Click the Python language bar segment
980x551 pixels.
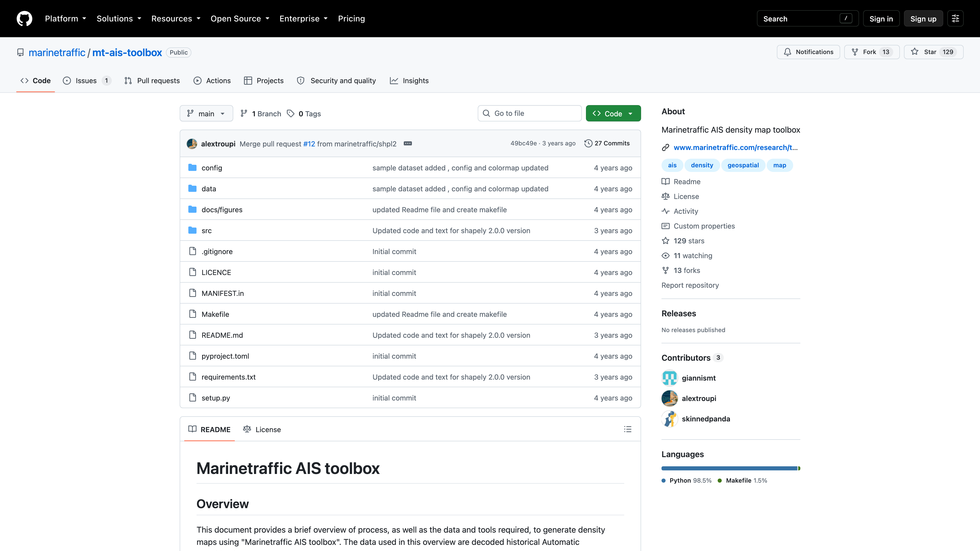[x=729, y=469]
